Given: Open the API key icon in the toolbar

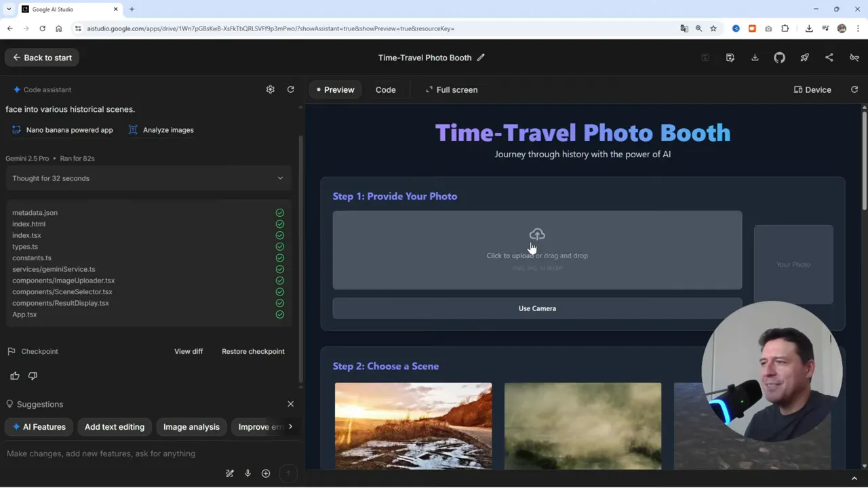Looking at the screenshot, I should (854, 58).
